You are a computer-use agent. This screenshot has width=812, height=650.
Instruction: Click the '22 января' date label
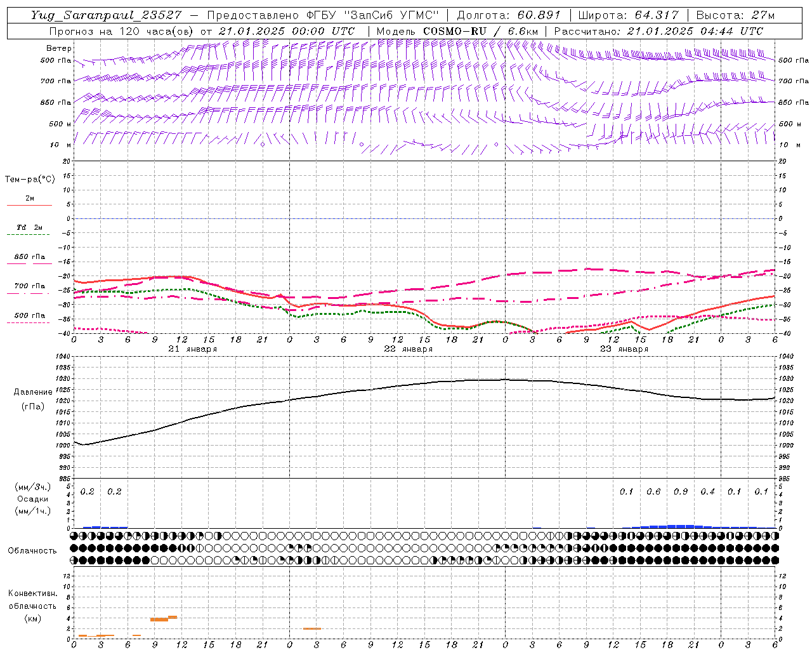409,349
